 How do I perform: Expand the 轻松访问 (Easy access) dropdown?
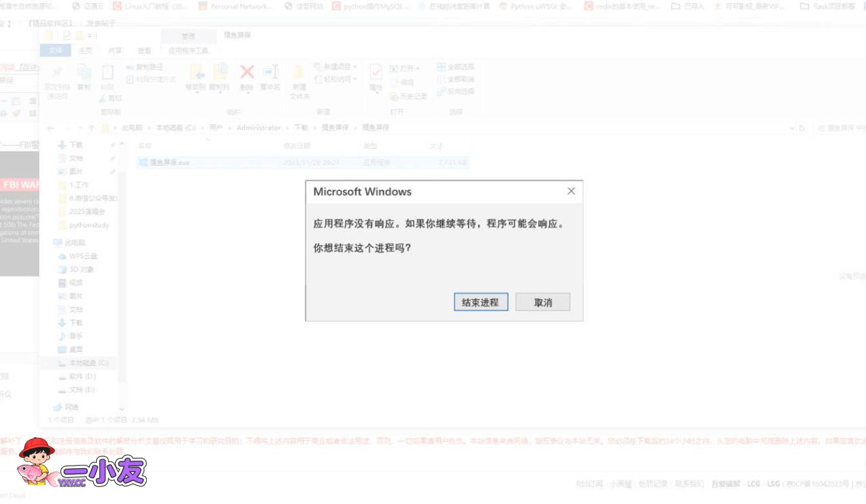coord(336,79)
